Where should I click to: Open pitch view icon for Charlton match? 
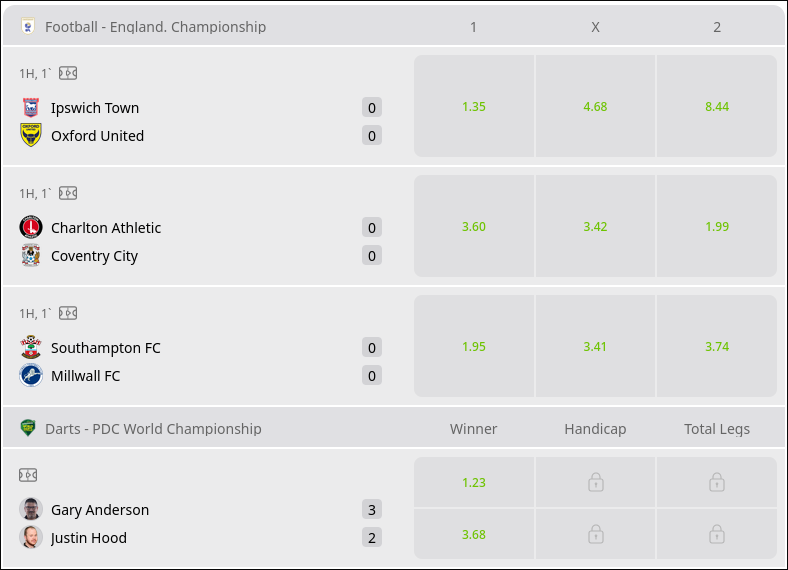(x=68, y=193)
